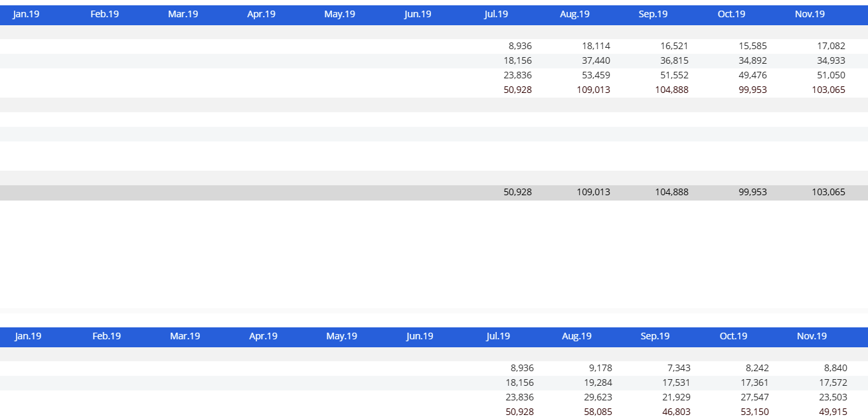Select the 49,915 total
This screenshot has height=419, width=868.
(833, 412)
